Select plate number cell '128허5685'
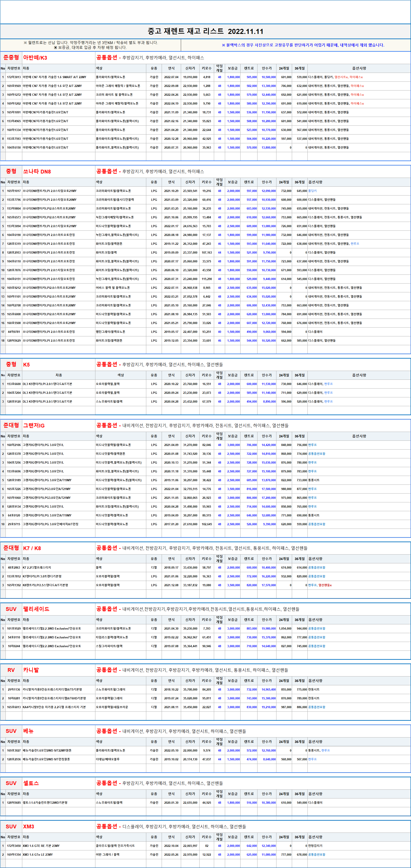The image size is (411, 868). coord(14,803)
